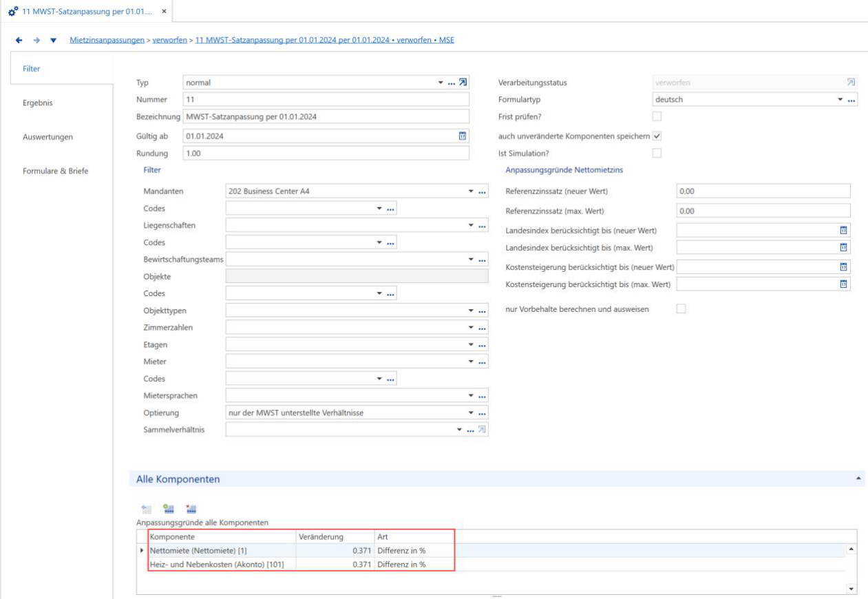
Task: Expand the Formulartyp dropdown arrow
Action: (x=840, y=101)
